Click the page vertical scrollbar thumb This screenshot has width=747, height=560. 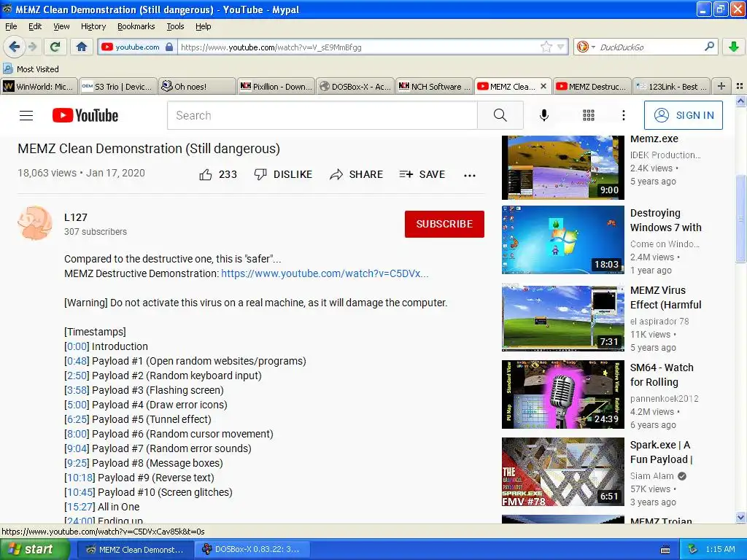tap(740, 219)
